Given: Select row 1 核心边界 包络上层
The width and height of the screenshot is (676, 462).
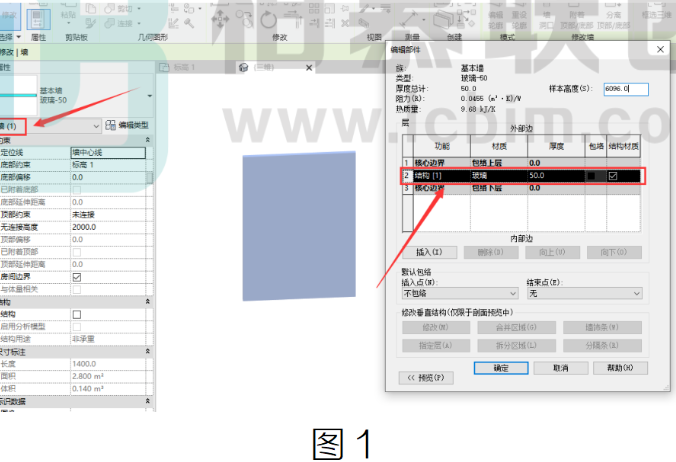Looking at the screenshot, I should pyautogui.click(x=522, y=163).
